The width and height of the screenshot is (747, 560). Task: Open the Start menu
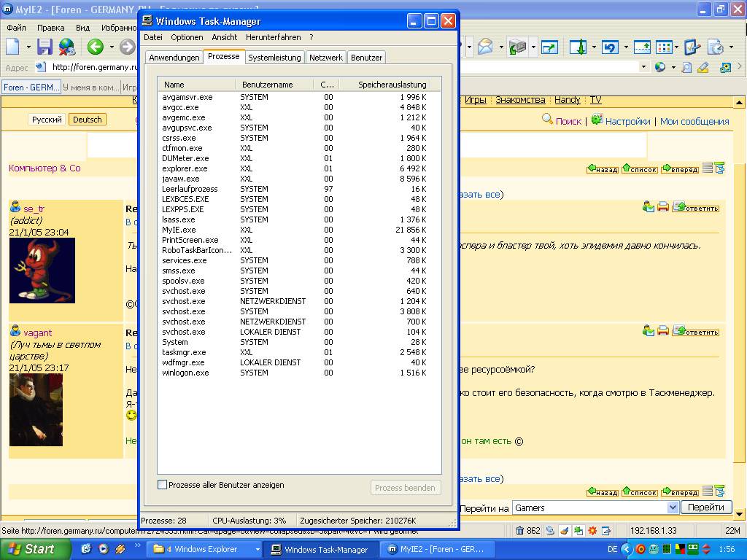coord(35,549)
